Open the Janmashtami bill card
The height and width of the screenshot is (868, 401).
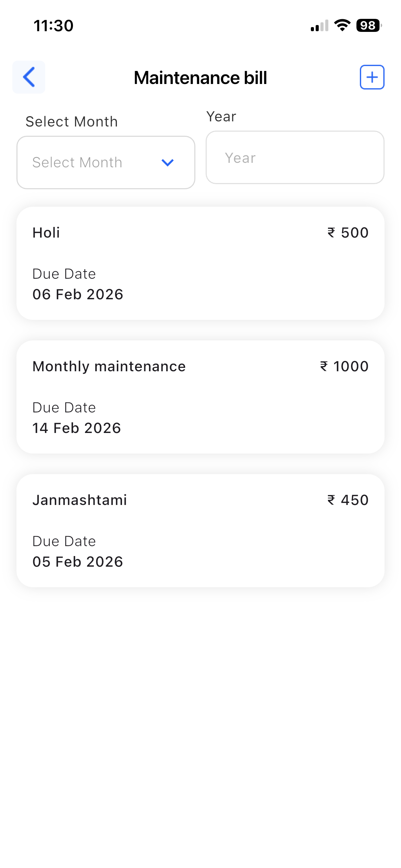pos(200,530)
